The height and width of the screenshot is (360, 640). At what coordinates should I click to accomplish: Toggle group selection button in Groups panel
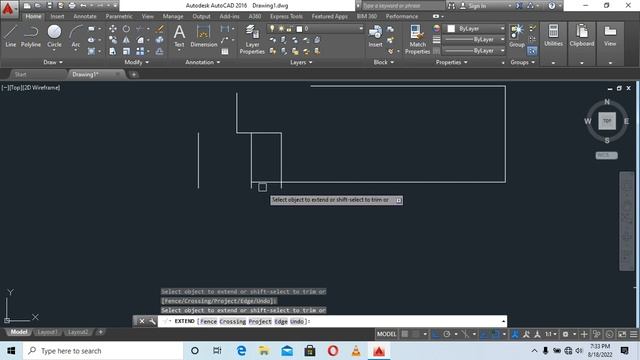(532, 51)
